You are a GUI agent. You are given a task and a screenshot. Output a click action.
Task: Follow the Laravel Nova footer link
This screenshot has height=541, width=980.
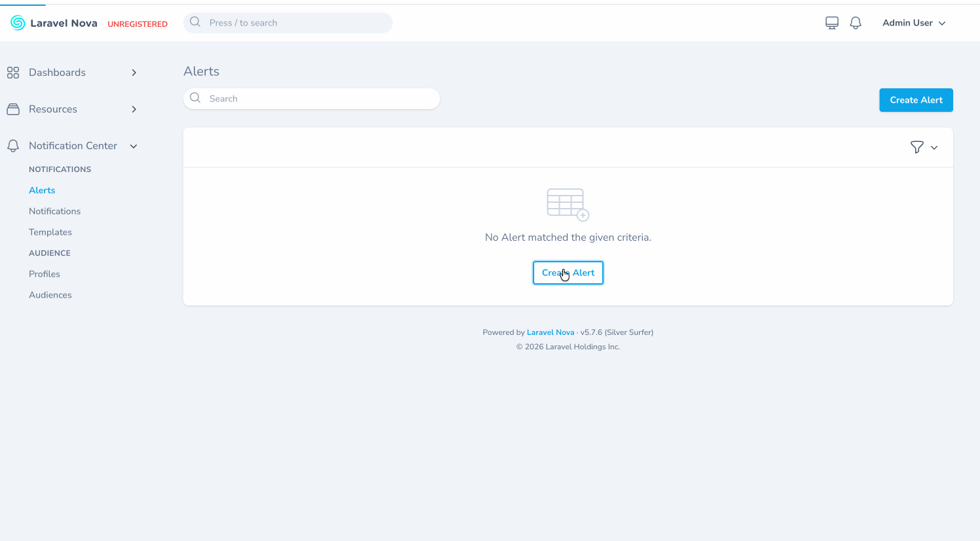point(550,332)
